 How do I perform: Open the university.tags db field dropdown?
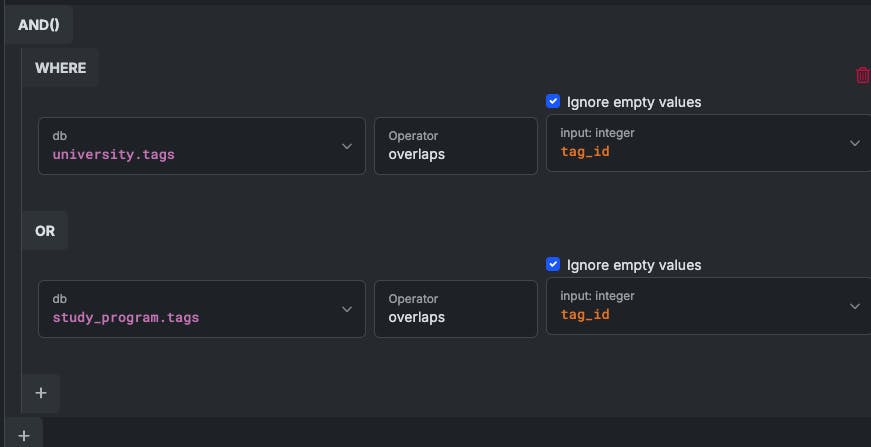190,146
